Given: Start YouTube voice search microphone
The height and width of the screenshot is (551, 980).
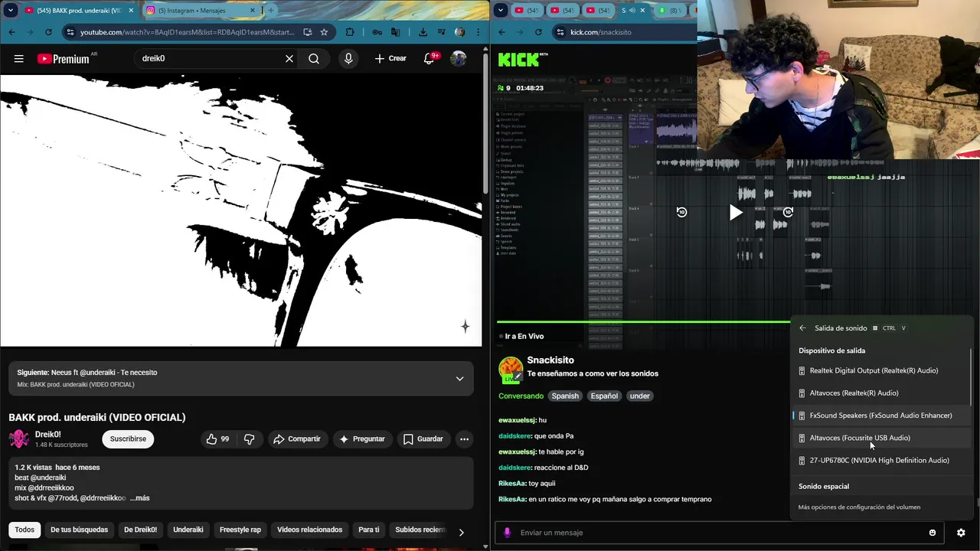Looking at the screenshot, I should pyautogui.click(x=348, y=58).
